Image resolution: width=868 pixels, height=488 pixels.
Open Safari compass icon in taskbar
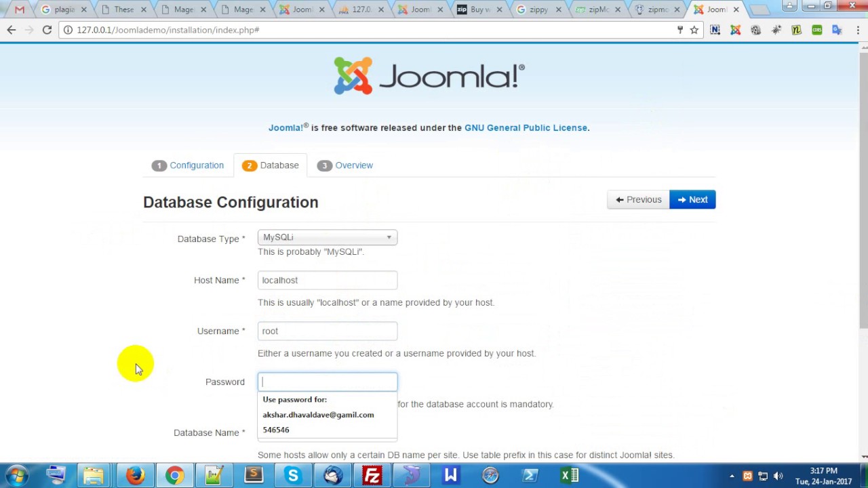pyautogui.click(x=490, y=476)
